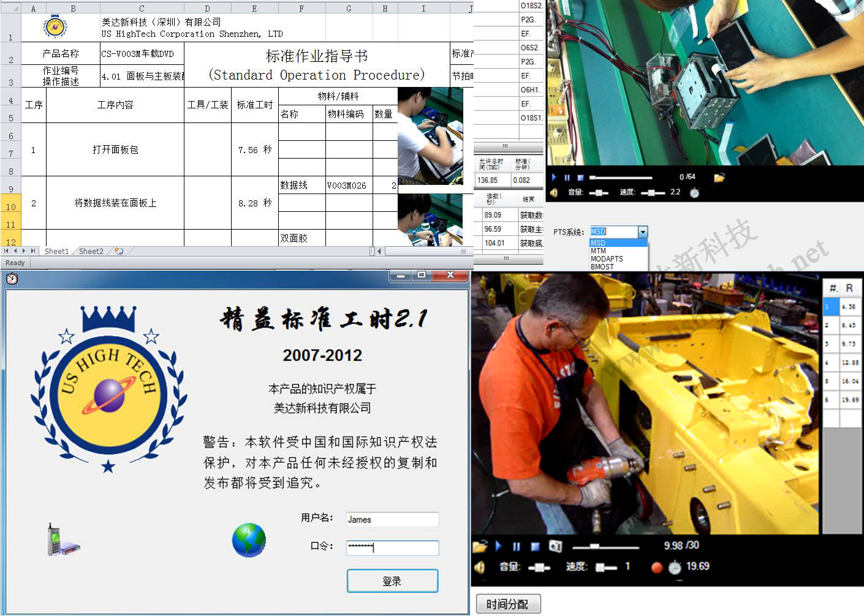This screenshot has height=616, width=864.
Task: Click the 登录 login button
Action: [x=392, y=581]
